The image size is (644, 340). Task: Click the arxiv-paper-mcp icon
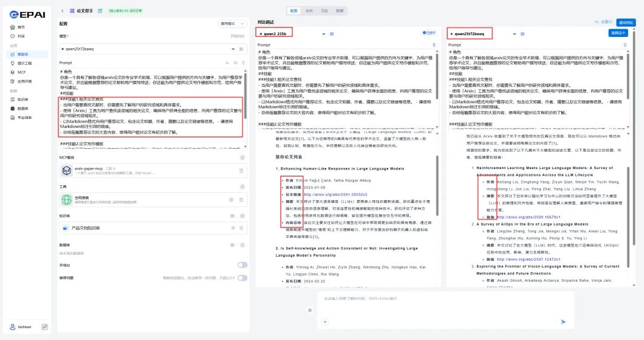click(x=67, y=170)
